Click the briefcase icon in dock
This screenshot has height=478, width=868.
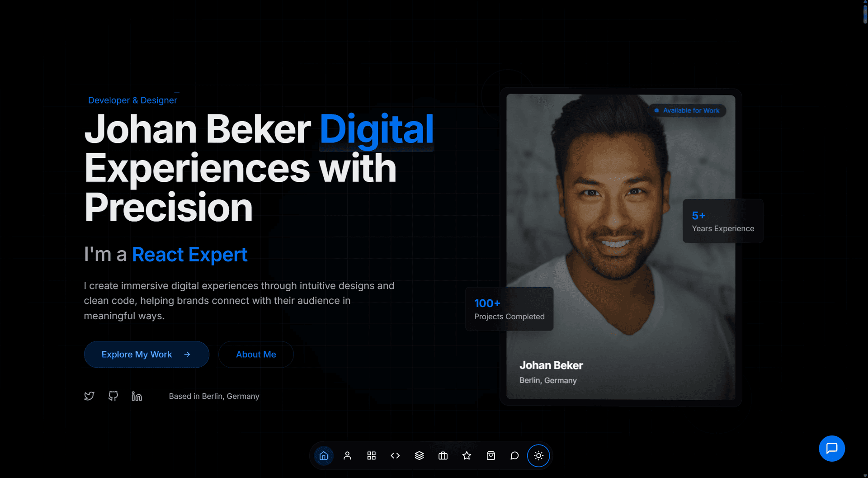tap(443, 455)
